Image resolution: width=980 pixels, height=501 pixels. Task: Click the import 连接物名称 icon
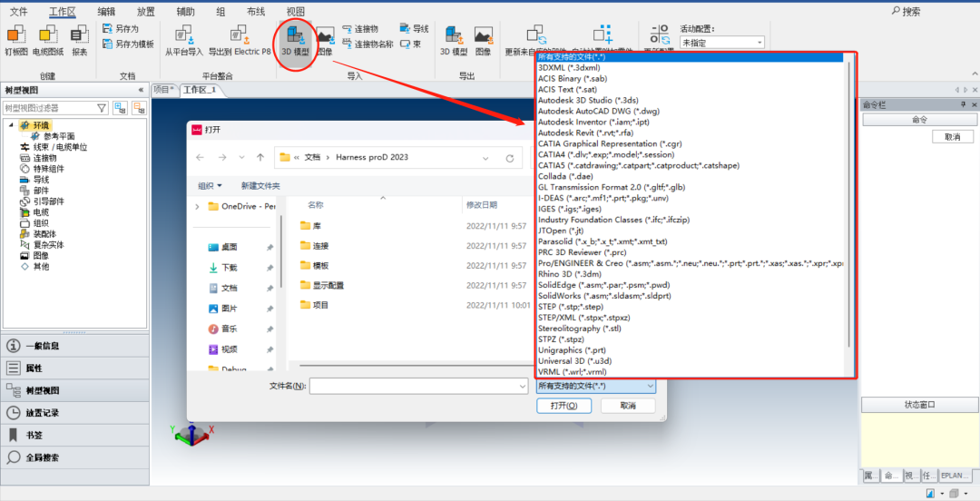click(x=348, y=44)
